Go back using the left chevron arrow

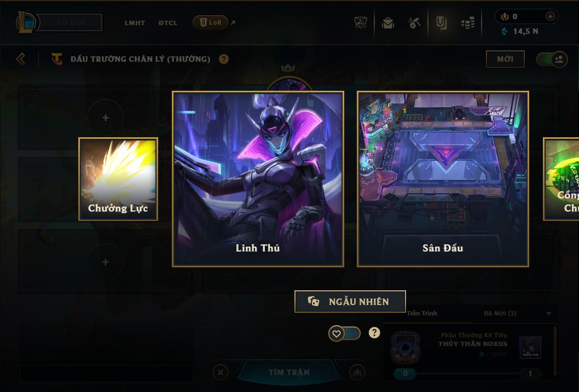pos(21,59)
